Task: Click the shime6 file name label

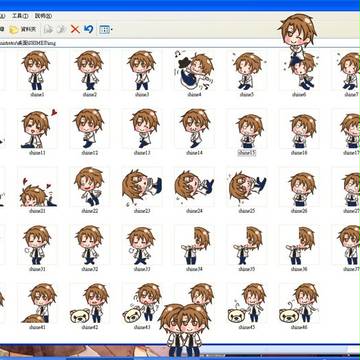Action: pos(299,95)
